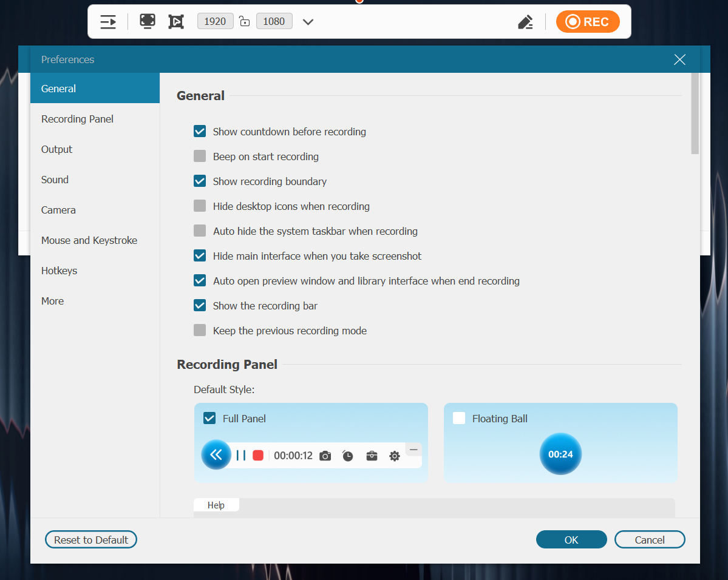
Task: Click the red stop button in the preview
Action: click(258, 456)
